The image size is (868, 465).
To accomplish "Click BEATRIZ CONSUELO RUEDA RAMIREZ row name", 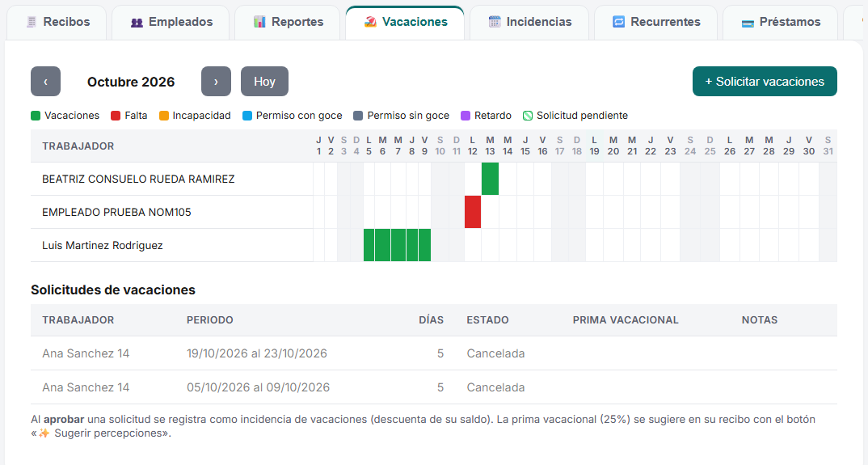I will tap(138, 179).
